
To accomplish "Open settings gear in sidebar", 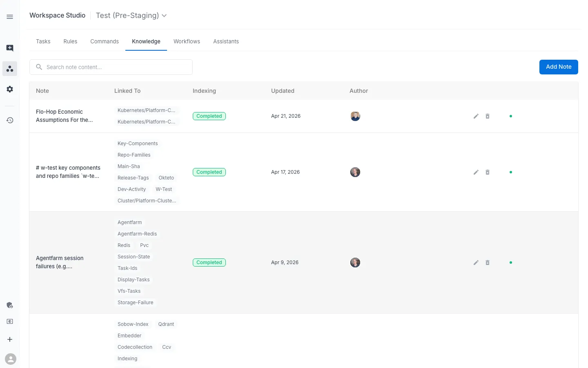I will tap(10, 89).
